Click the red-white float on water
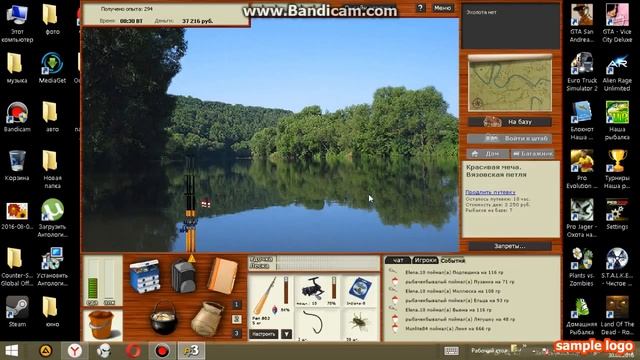Viewport: 640px width, 360px height. pyautogui.click(x=206, y=202)
